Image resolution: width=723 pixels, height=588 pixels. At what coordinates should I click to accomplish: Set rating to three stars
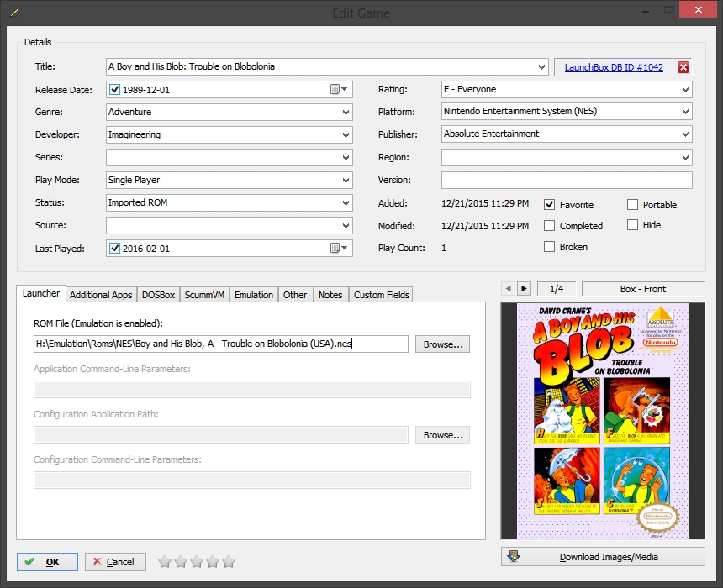197,562
